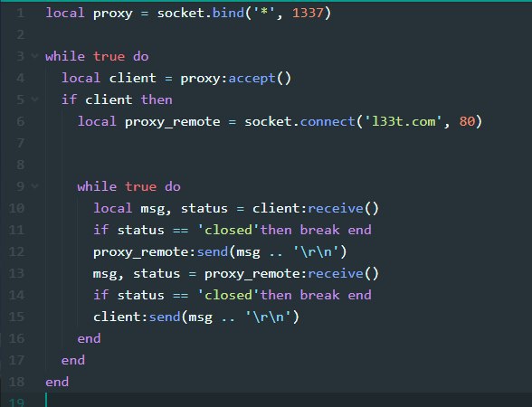Click 'closed' string on line 14

point(228,295)
